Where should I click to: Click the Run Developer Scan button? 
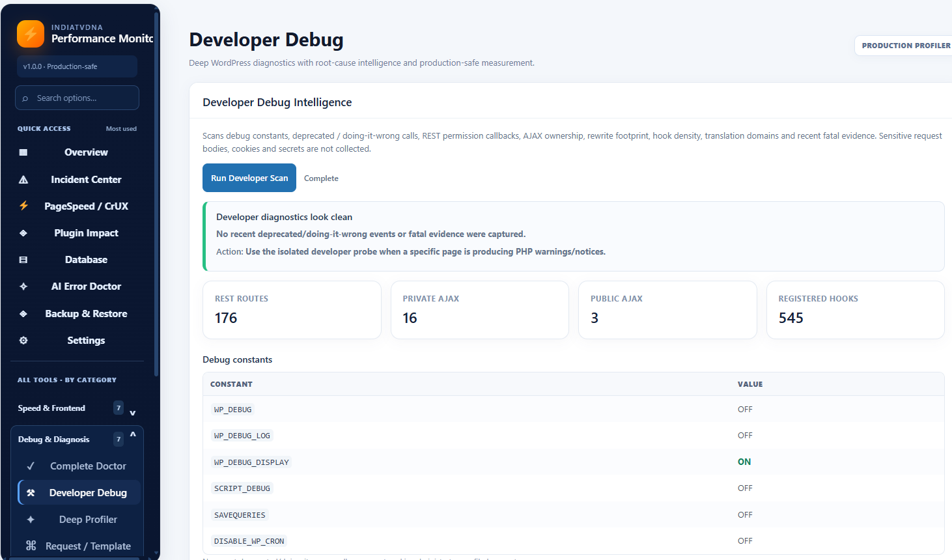click(249, 178)
